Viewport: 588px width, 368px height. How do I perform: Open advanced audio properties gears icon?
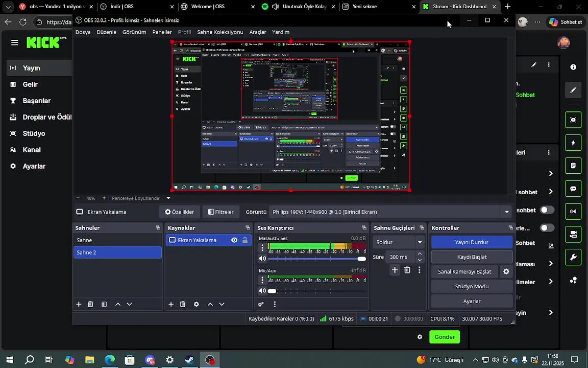pos(261,304)
